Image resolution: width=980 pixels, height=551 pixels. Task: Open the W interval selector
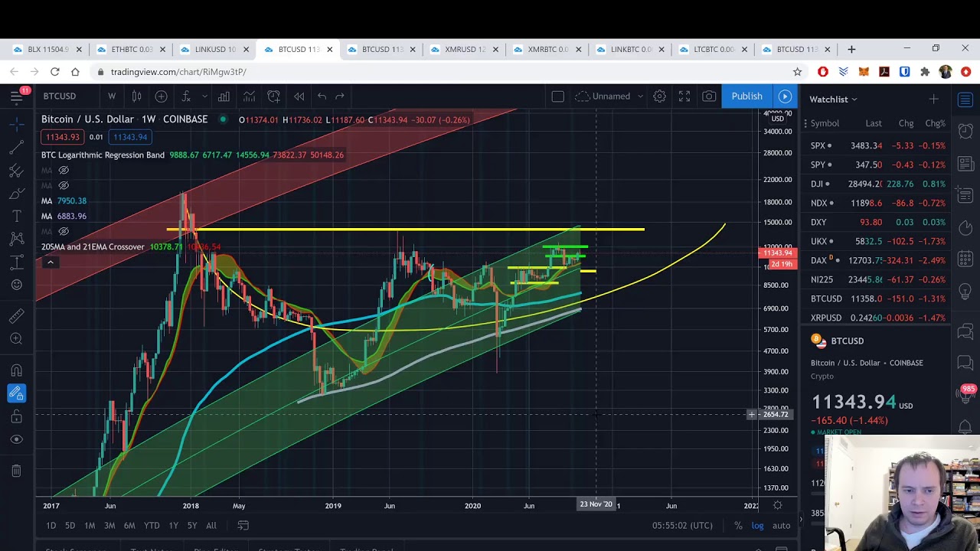[x=112, y=96]
